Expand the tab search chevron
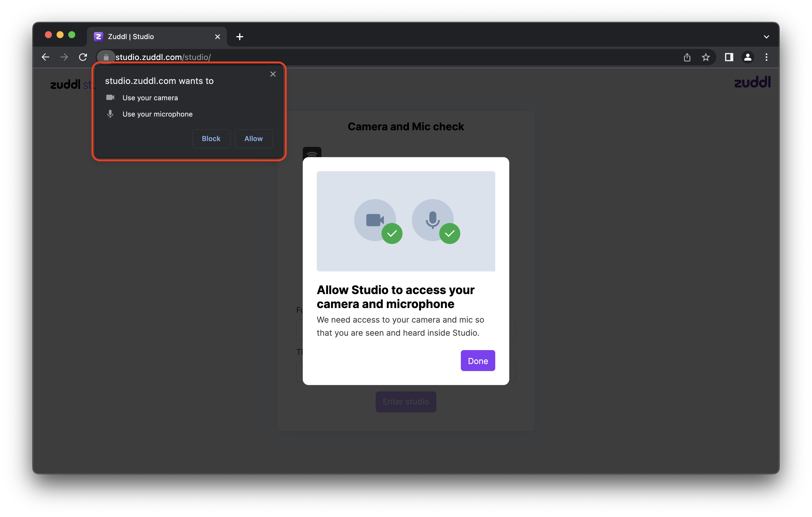 (x=766, y=37)
